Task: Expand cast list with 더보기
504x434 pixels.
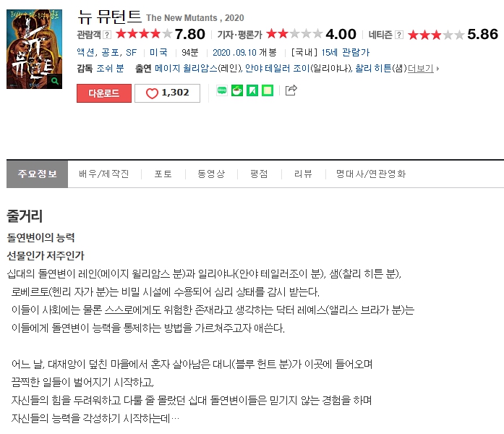Action: point(423,69)
